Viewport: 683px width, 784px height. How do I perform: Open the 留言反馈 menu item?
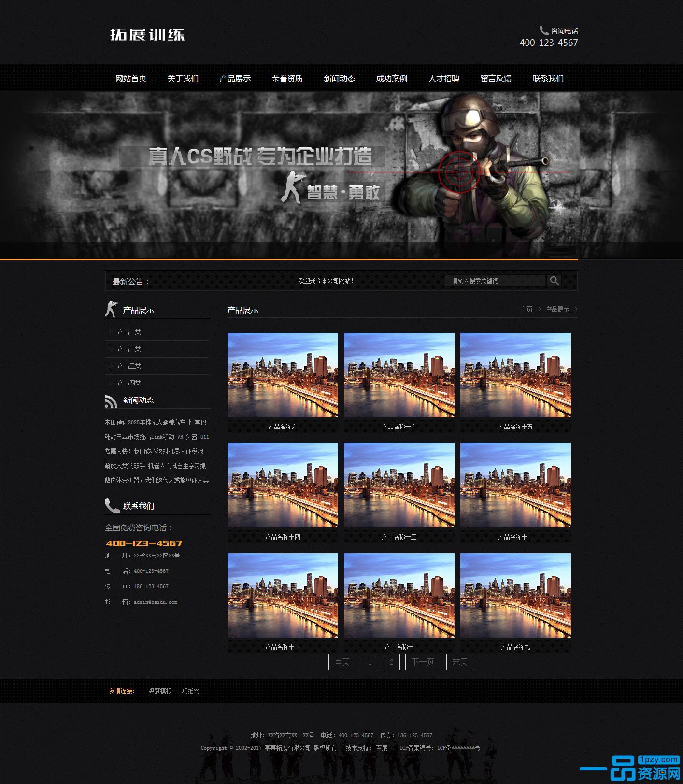[496, 78]
